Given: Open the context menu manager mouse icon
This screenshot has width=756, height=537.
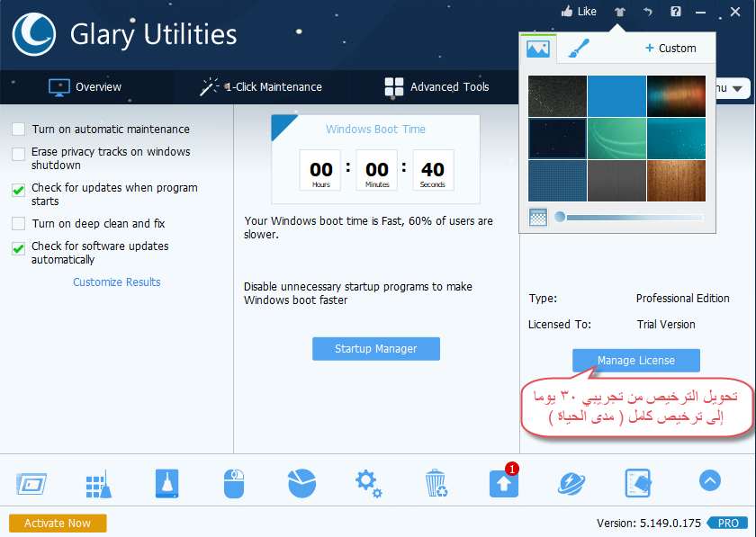Looking at the screenshot, I should 234,484.
